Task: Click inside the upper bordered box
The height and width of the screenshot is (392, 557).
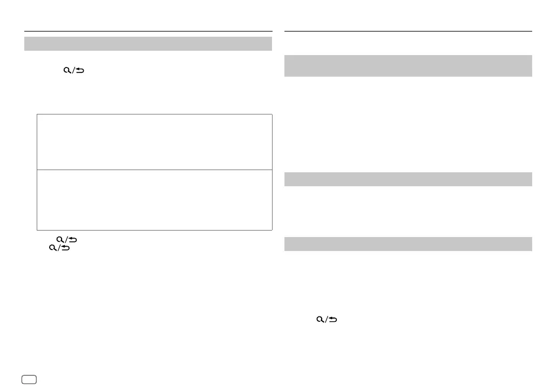Action: click(154, 141)
